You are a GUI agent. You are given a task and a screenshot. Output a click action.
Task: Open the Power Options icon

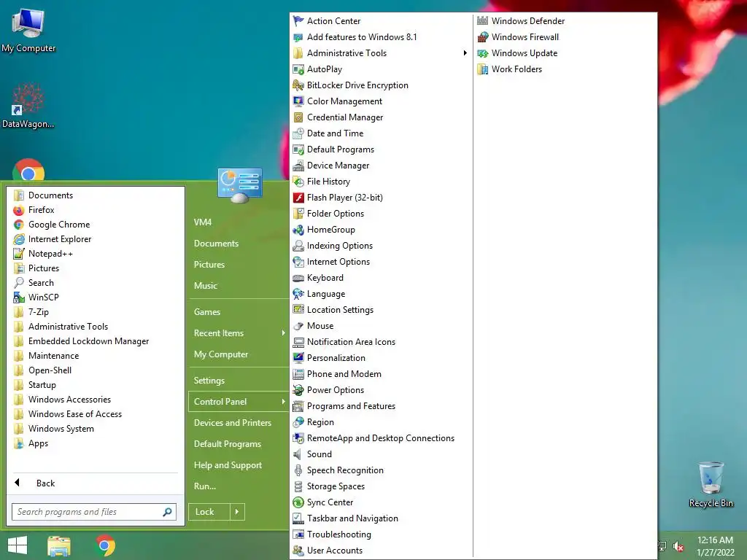click(x=298, y=390)
